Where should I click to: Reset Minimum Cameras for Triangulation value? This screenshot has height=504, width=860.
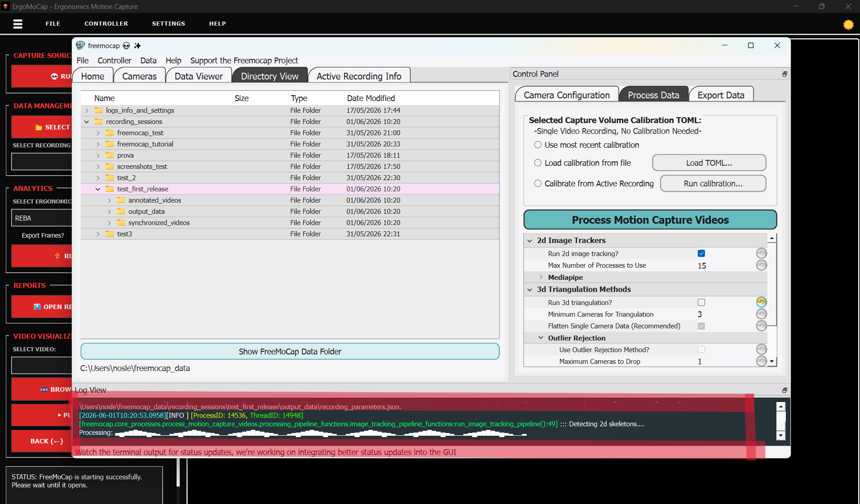click(x=761, y=314)
